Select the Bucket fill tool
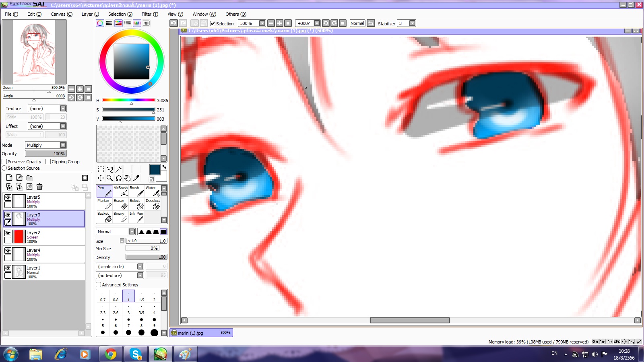 pyautogui.click(x=104, y=217)
